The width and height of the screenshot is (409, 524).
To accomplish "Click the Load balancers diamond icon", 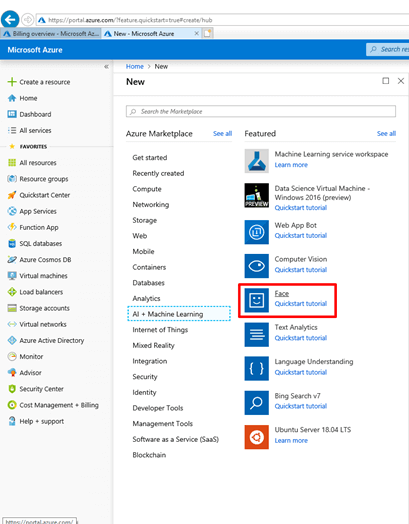I will (12, 292).
